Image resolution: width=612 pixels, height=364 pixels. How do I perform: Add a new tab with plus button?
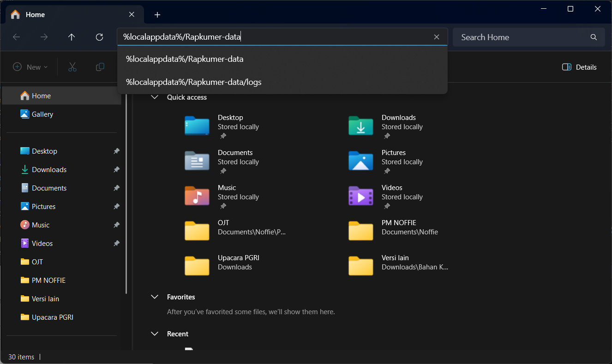point(157,15)
